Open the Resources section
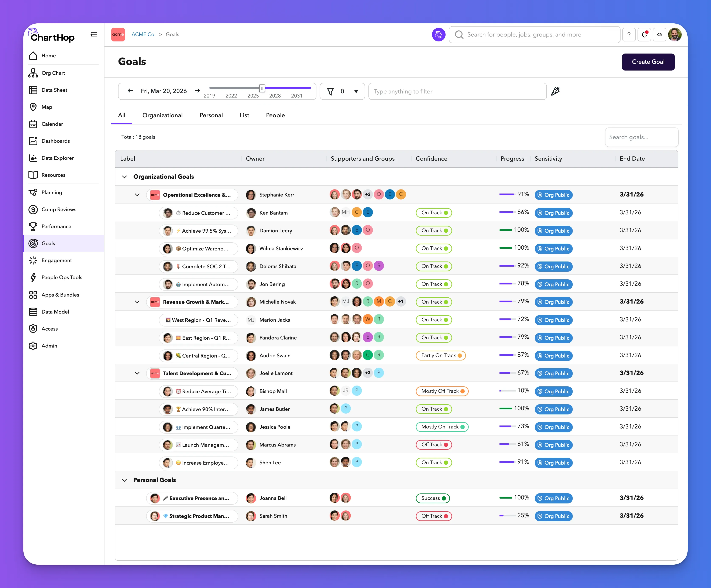The height and width of the screenshot is (588, 711). (x=64, y=175)
